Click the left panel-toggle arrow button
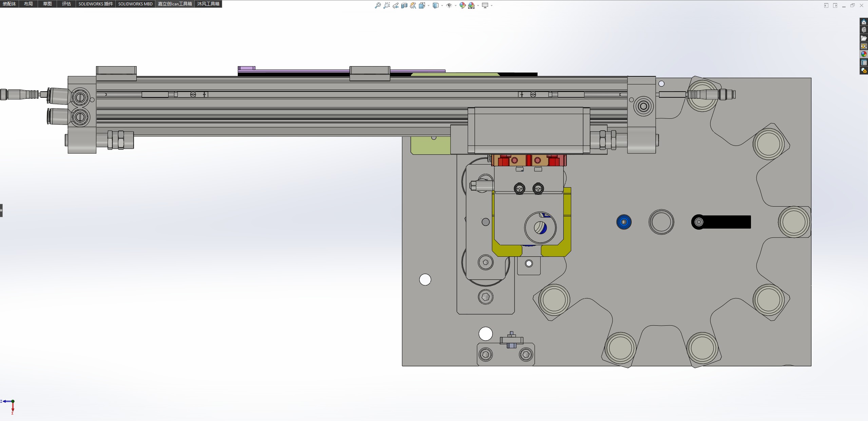 coord(826,5)
